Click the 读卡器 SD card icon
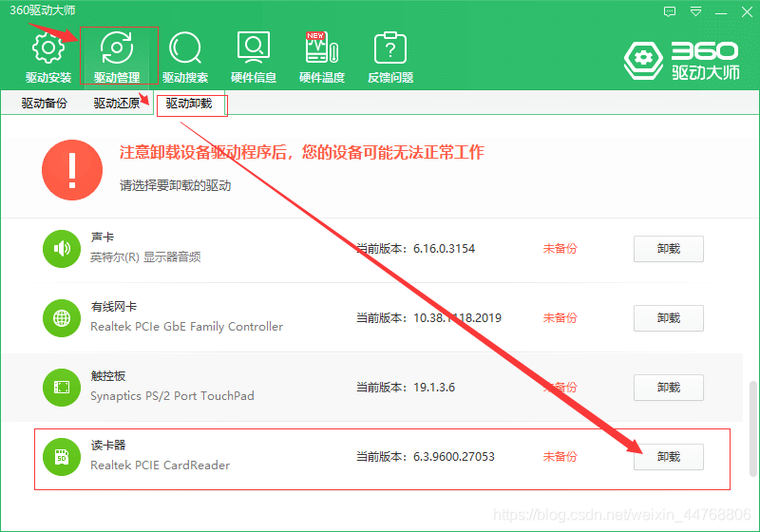The width and height of the screenshot is (760, 532). click(62, 456)
